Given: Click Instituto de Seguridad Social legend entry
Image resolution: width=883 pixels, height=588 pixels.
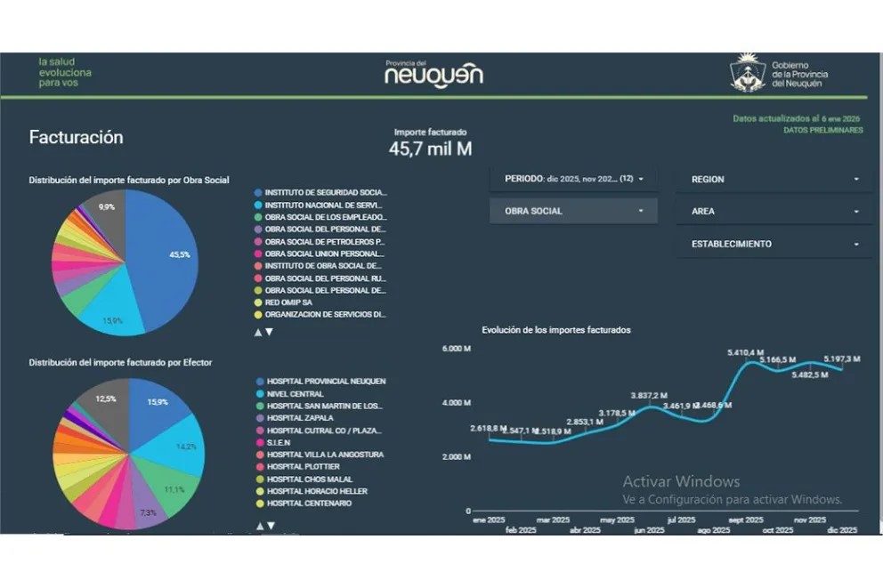Looking at the screenshot, I should tap(326, 192).
